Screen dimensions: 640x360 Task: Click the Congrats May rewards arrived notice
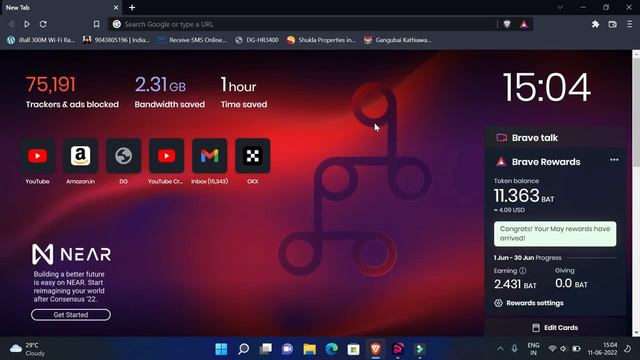pos(555,233)
